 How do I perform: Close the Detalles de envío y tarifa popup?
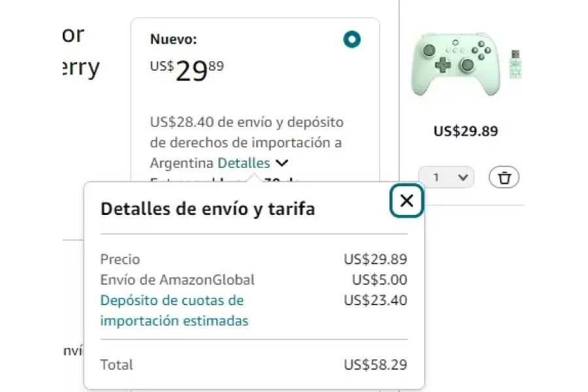tap(406, 201)
